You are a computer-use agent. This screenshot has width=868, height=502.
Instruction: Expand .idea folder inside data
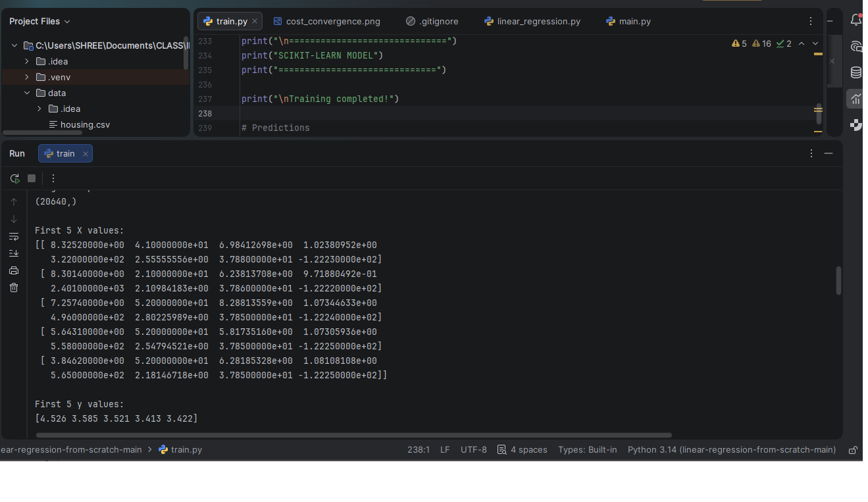tap(39, 109)
